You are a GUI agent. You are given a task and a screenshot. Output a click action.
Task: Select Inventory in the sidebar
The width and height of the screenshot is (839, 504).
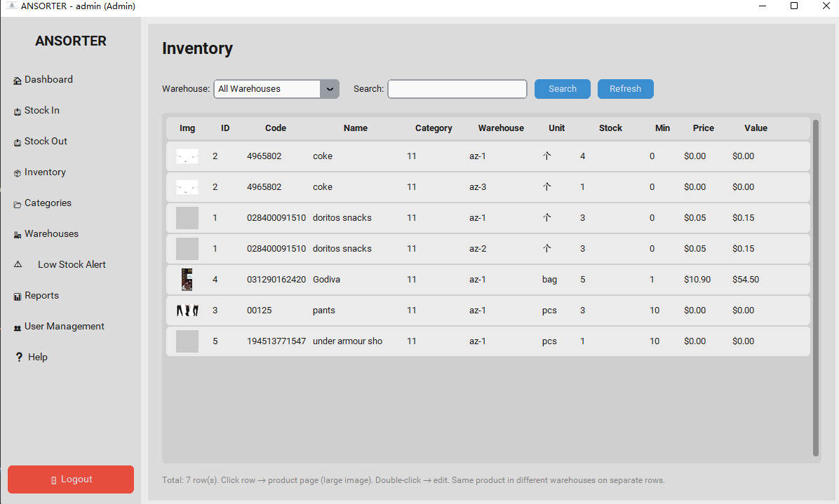coord(45,172)
